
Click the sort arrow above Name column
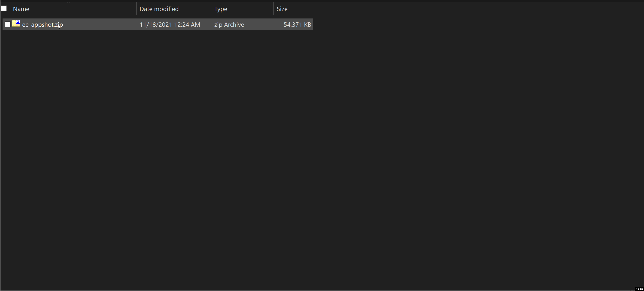coord(69,3)
